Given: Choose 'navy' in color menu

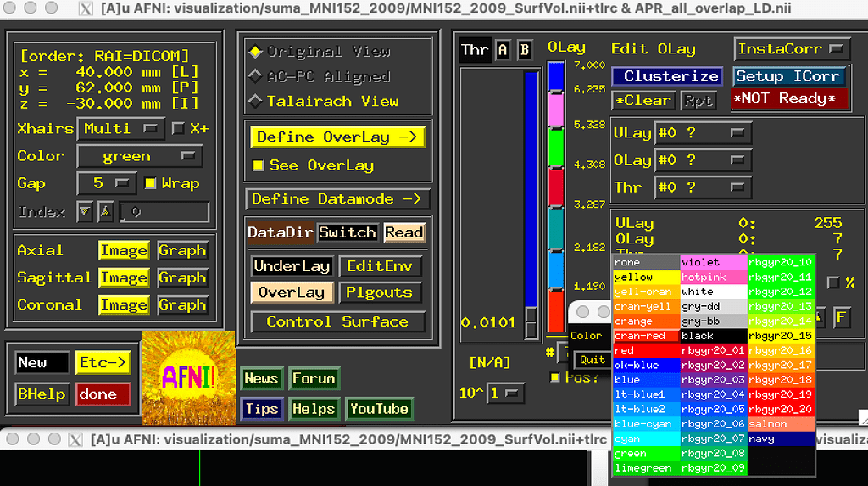Looking at the screenshot, I should pos(781,439).
